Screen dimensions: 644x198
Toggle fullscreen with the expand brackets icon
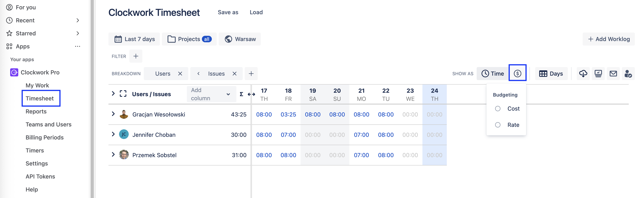pos(123,94)
